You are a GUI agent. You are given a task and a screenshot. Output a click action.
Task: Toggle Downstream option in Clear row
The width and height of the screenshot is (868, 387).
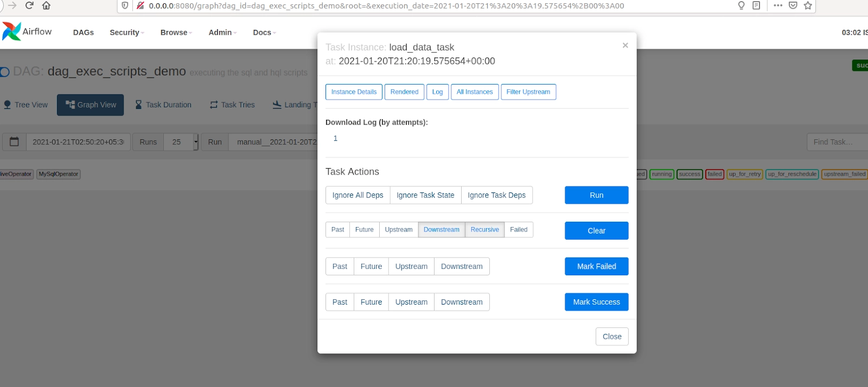441,230
